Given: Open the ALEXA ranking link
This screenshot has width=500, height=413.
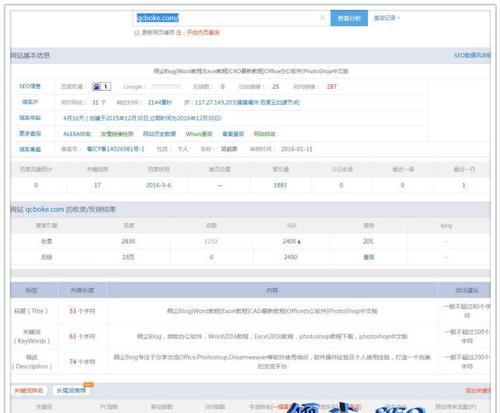Looking at the screenshot, I should coord(77,134).
